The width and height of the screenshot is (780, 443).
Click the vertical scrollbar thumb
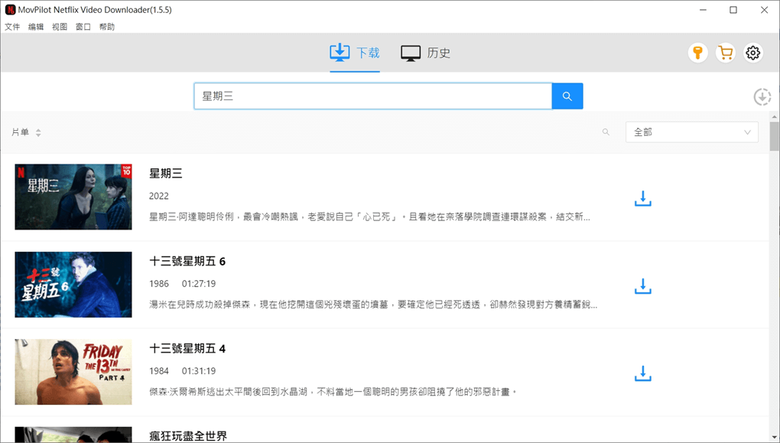[x=774, y=136]
